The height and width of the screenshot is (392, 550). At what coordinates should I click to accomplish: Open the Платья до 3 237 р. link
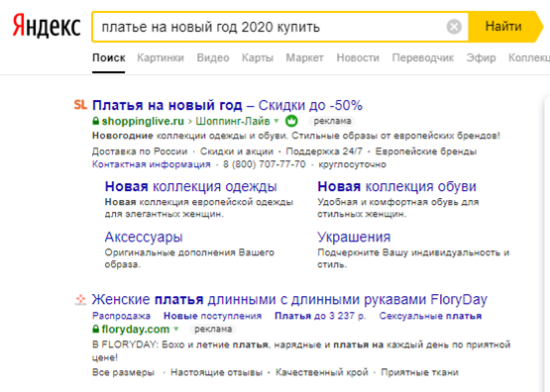320,316
